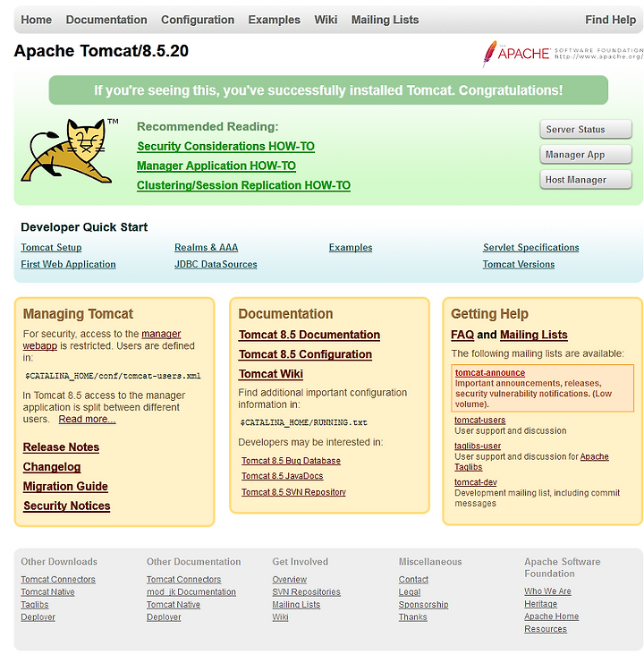
Task: Open tomcat-announce mailing list link
Action: click(490, 372)
